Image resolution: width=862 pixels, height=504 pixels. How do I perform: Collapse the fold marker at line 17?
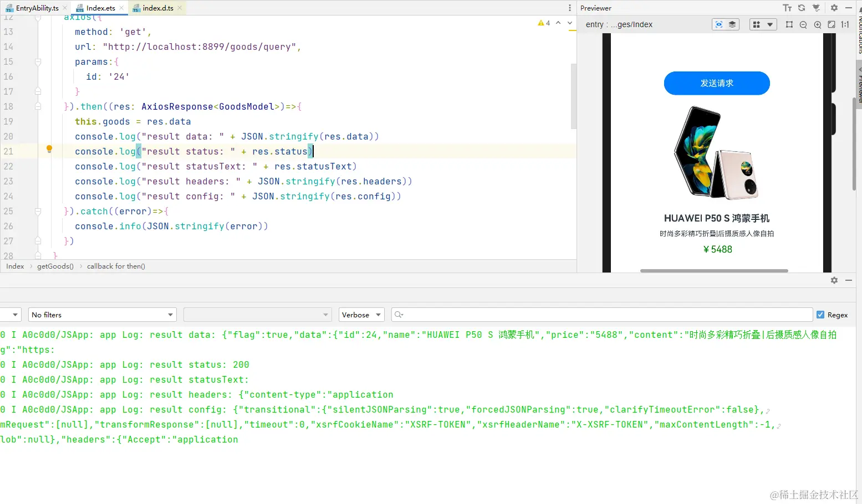[38, 91]
